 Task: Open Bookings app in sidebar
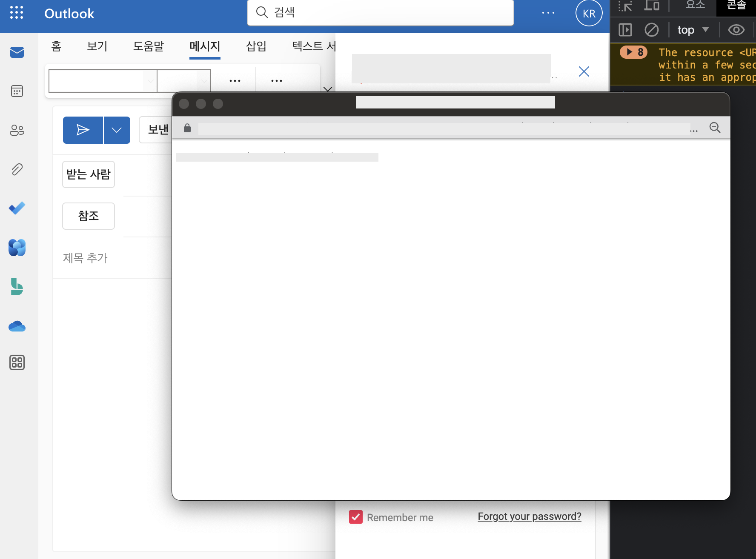click(17, 286)
